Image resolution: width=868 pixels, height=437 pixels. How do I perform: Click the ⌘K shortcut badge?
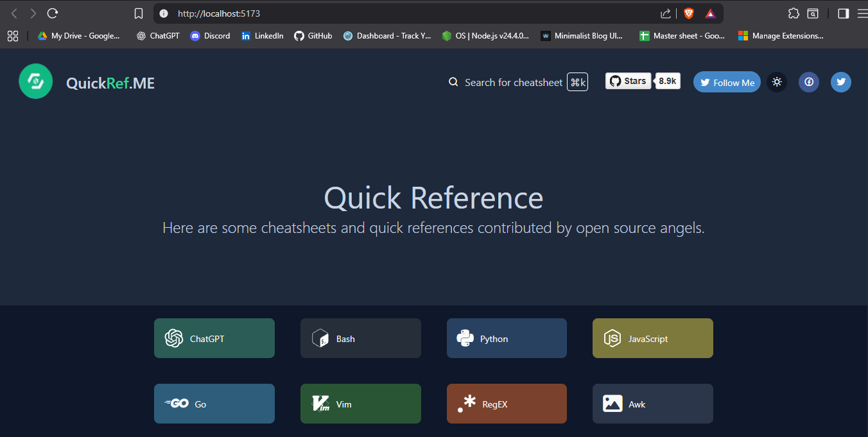click(x=577, y=82)
